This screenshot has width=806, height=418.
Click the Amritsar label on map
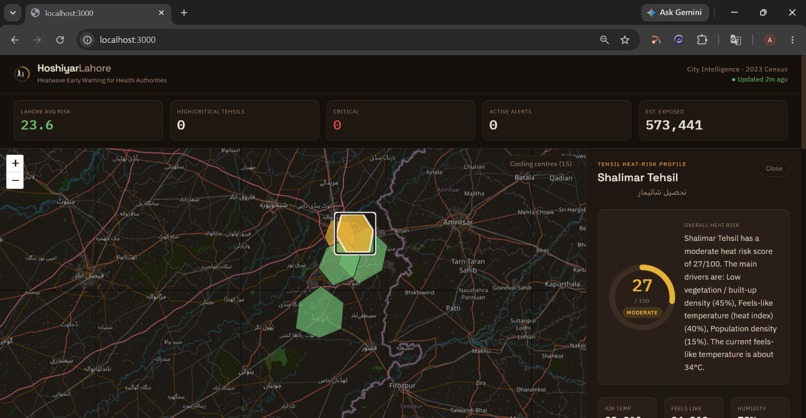click(457, 222)
